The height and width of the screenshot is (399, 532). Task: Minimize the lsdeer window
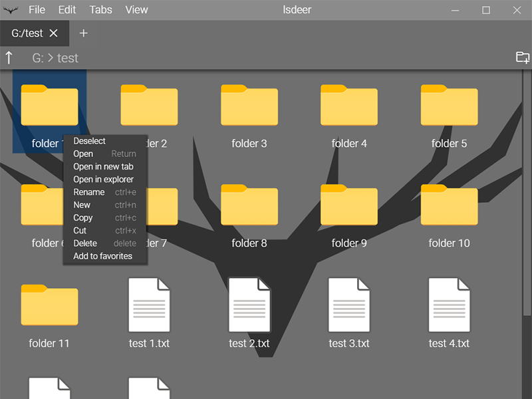455,10
